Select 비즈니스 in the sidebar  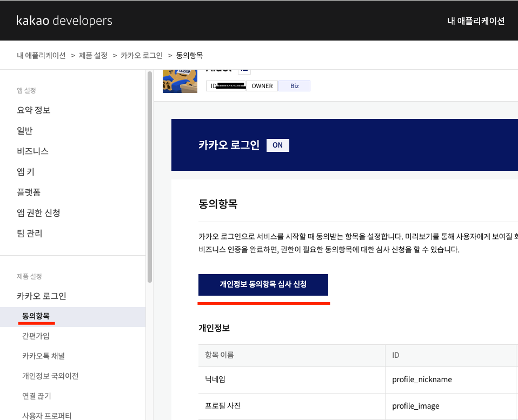[32, 151]
